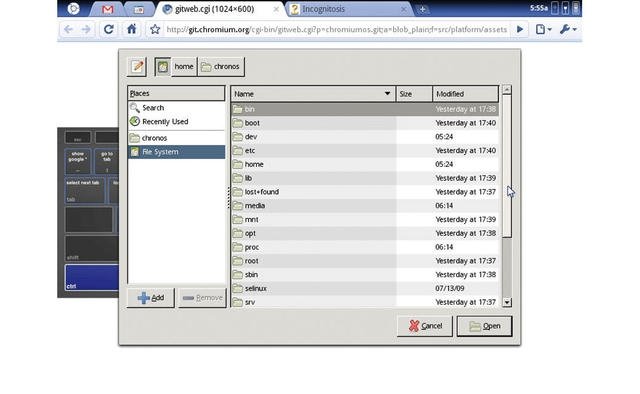
Task: Select the lost+found folder
Action: [365, 192]
